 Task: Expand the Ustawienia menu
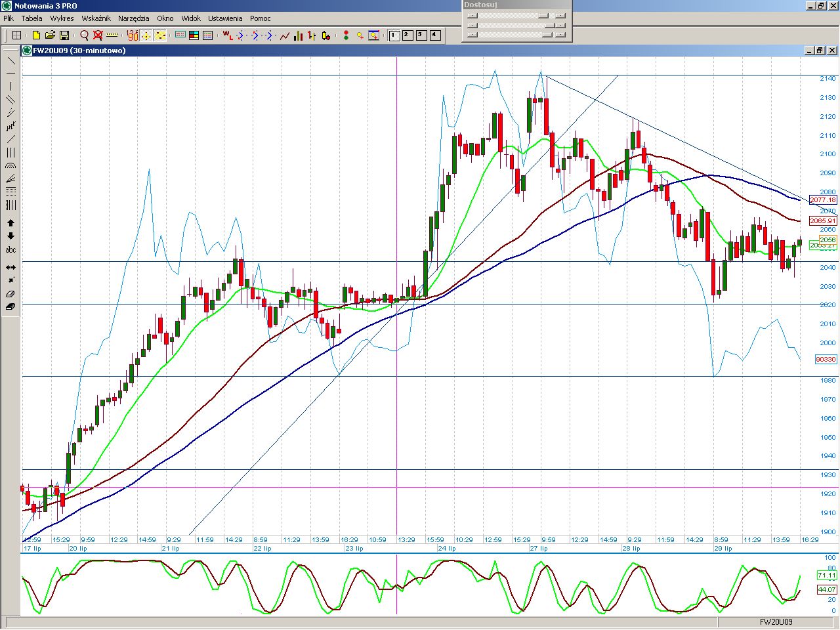[x=225, y=18]
